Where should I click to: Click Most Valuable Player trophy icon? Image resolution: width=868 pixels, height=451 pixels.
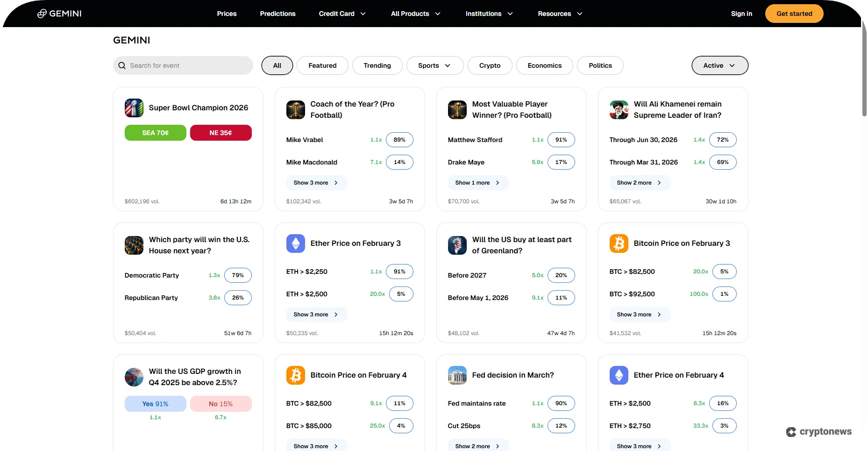click(457, 110)
